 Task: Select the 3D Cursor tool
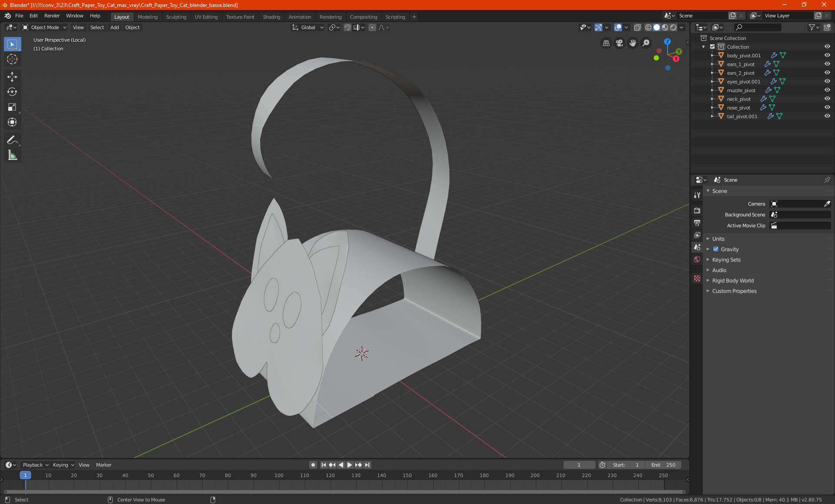(12, 59)
